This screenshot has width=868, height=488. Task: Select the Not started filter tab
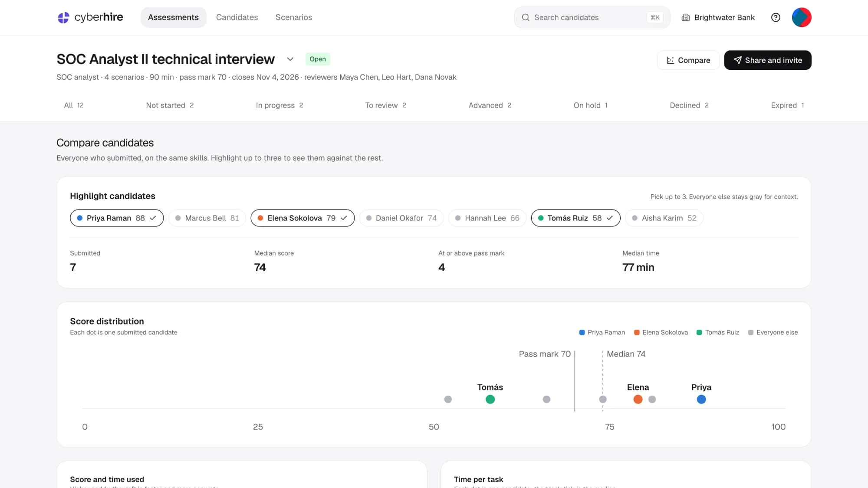click(170, 105)
